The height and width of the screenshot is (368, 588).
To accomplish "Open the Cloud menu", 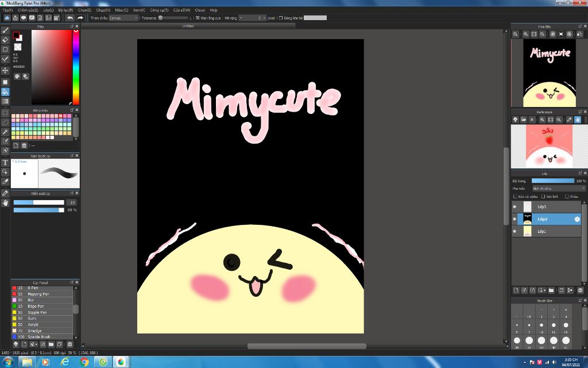I will pyautogui.click(x=200, y=10).
